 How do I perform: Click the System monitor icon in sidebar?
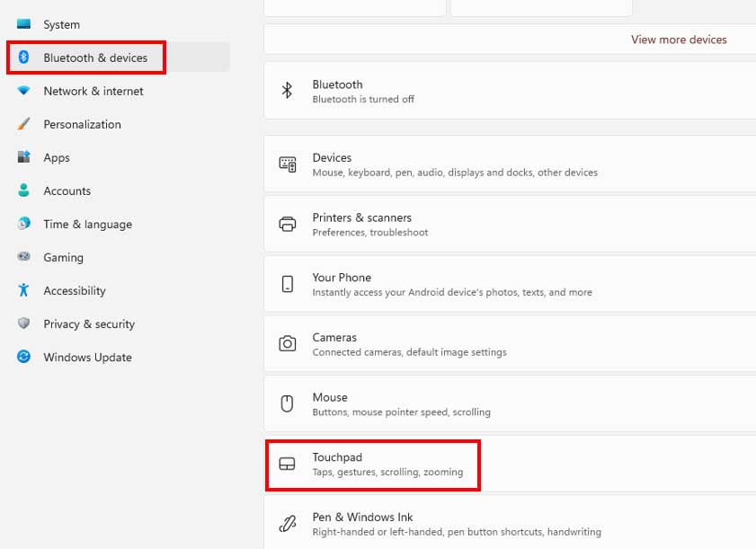[x=23, y=24]
